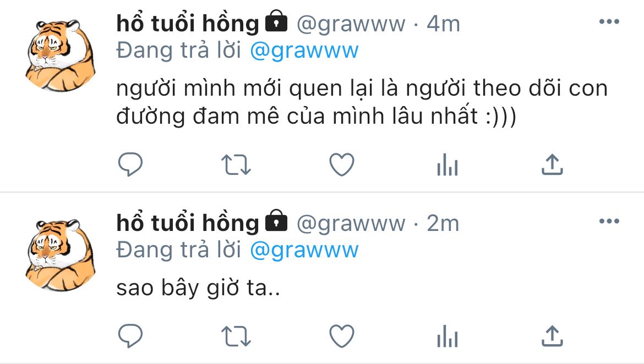This screenshot has width=644, height=364.
Task: Open more options menu on the 2m tweet
Action: 609,221
